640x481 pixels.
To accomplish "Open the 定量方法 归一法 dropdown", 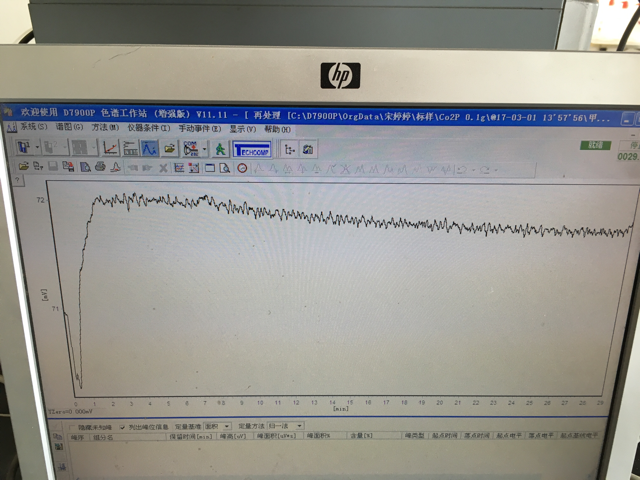I will point(285,425).
